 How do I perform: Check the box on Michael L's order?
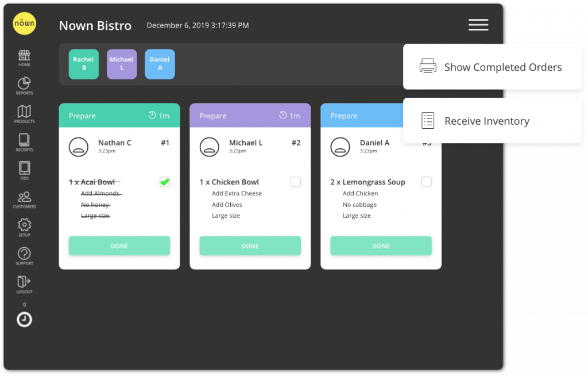click(296, 182)
